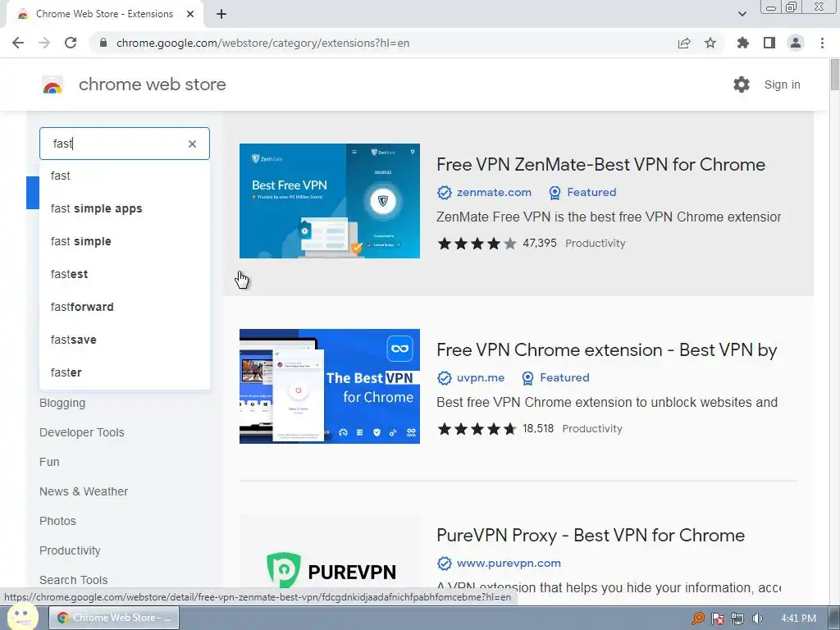Visit zenmate.com publisher link

point(494,192)
